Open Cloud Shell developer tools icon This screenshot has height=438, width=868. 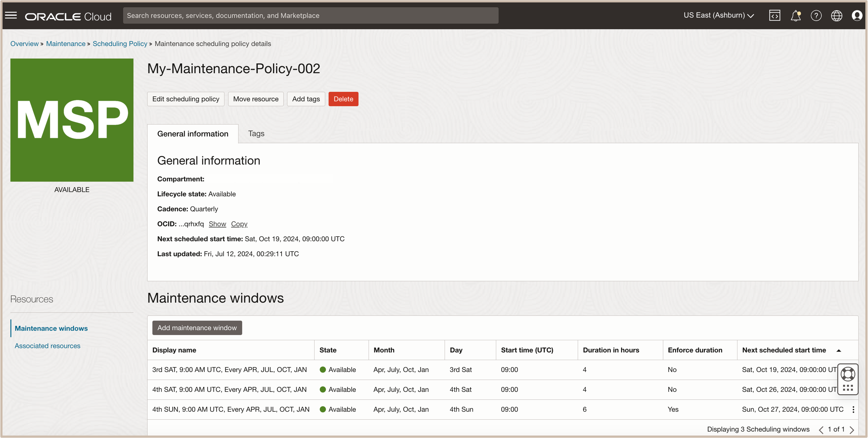coord(774,15)
